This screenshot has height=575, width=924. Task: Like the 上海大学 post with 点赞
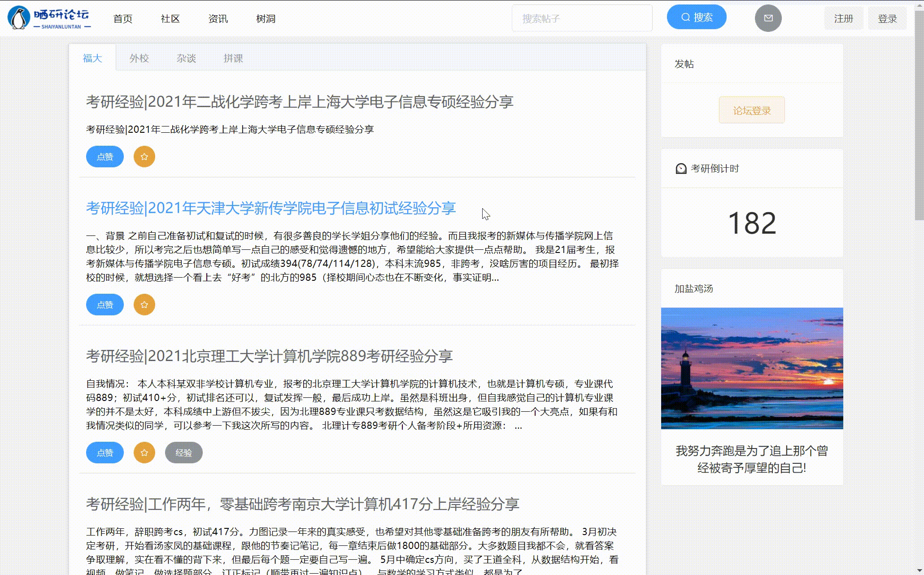(105, 157)
